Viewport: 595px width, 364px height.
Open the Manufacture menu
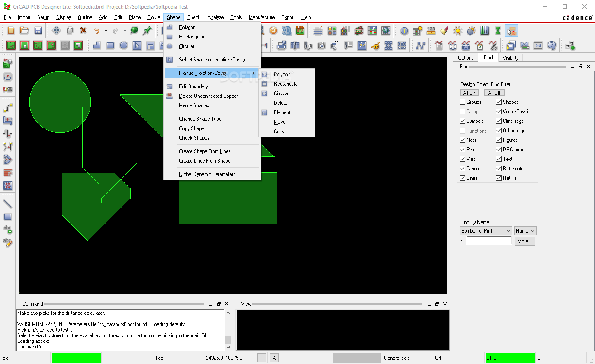coord(262,17)
